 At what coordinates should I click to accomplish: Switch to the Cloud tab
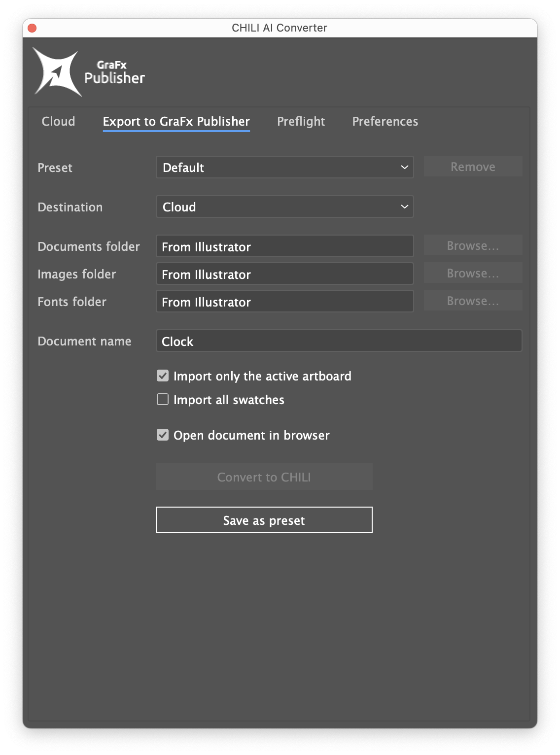pyautogui.click(x=58, y=121)
